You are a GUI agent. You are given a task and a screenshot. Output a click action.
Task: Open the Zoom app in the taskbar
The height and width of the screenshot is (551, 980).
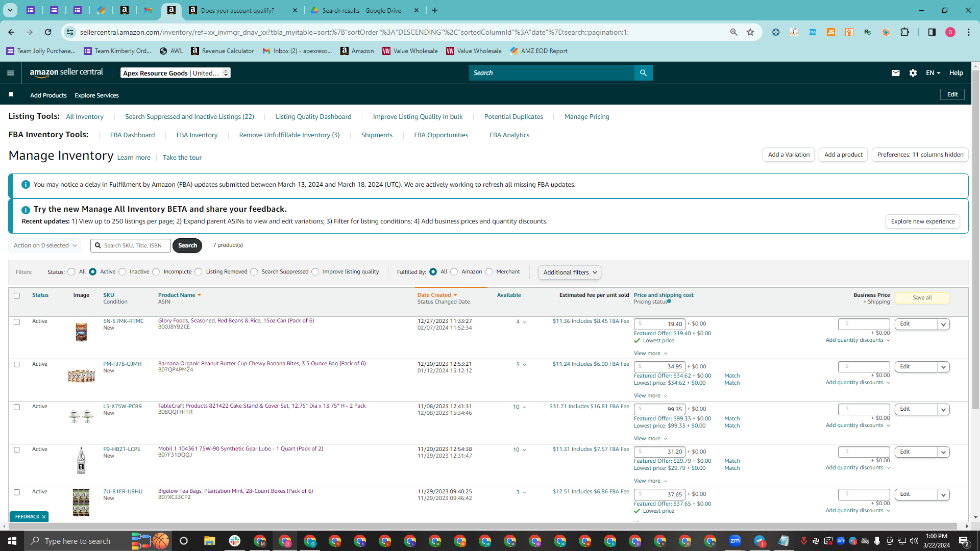click(x=735, y=541)
